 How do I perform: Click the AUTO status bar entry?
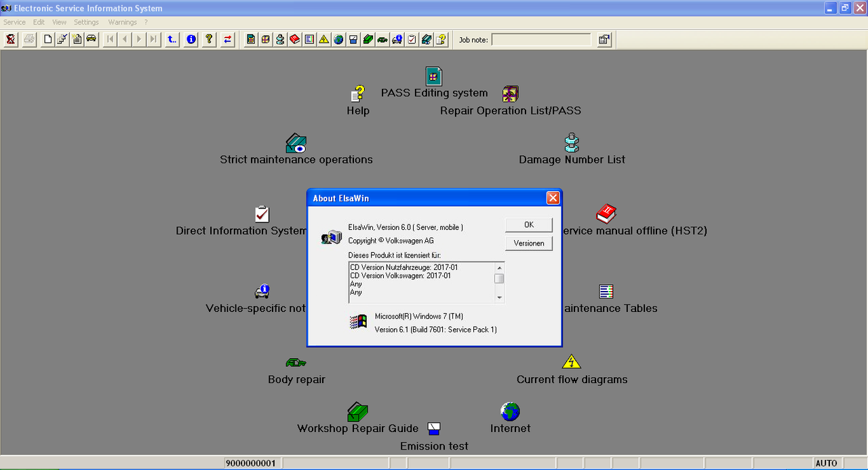point(826,463)
